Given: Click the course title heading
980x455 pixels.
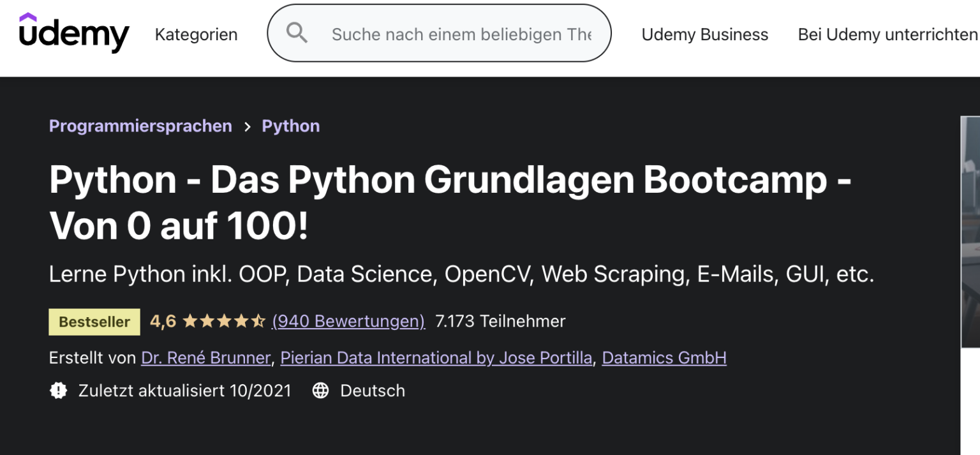Looking at the screenshot, I should (x=450, y=202).
